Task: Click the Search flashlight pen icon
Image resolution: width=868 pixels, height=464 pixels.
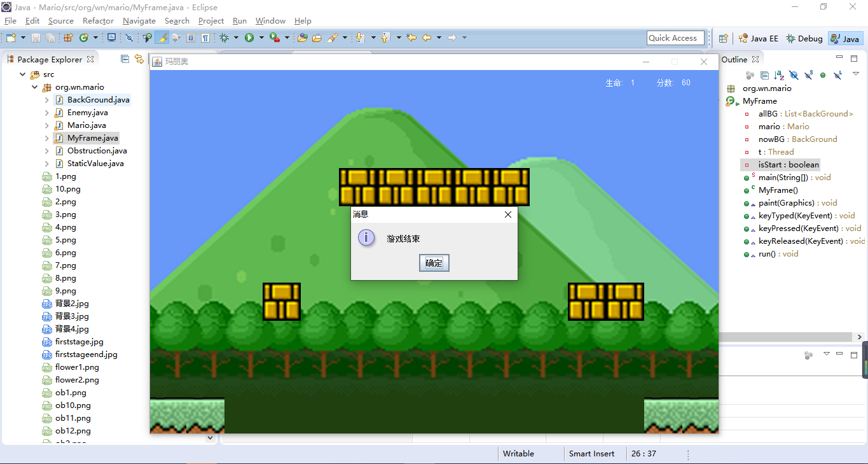Action: (332, 38)
